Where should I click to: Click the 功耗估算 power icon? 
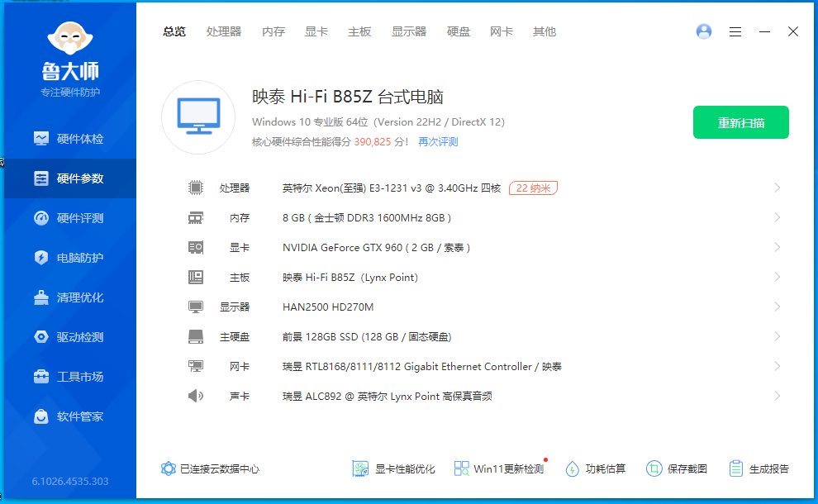point(572,468)
